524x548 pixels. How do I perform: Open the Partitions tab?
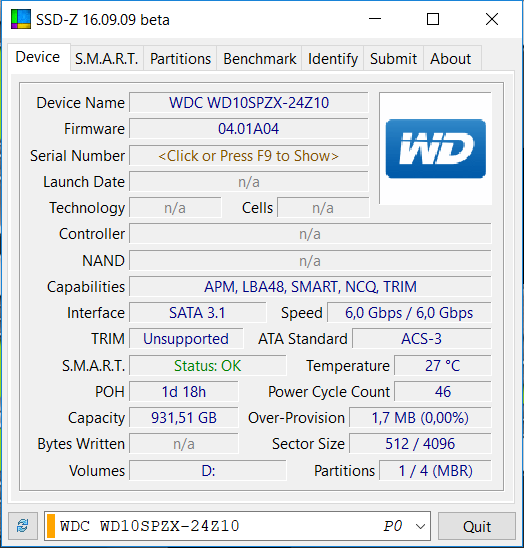[x=180, y=59]
